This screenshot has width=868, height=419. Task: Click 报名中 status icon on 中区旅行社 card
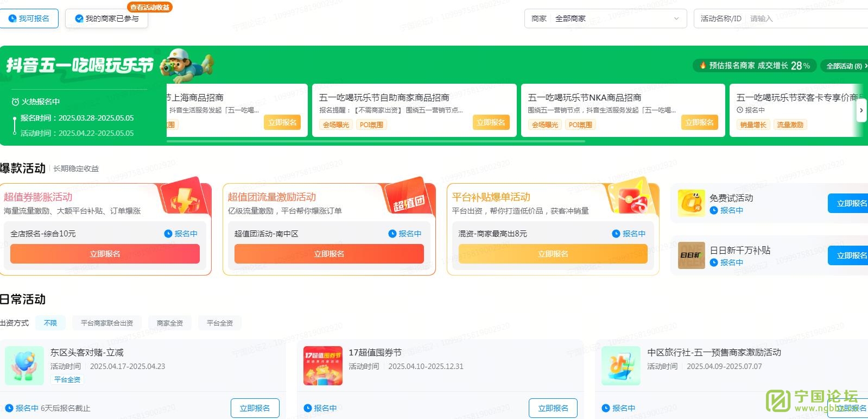click(x=606, y=408)
